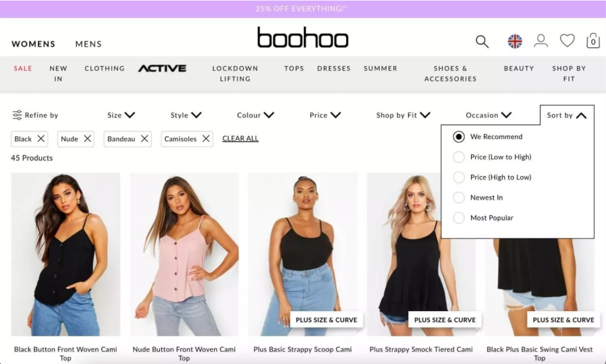The width and height of the screenshot is (606, 364).
Task: Click the Refine by sliders icon
Action: point(17,115)
